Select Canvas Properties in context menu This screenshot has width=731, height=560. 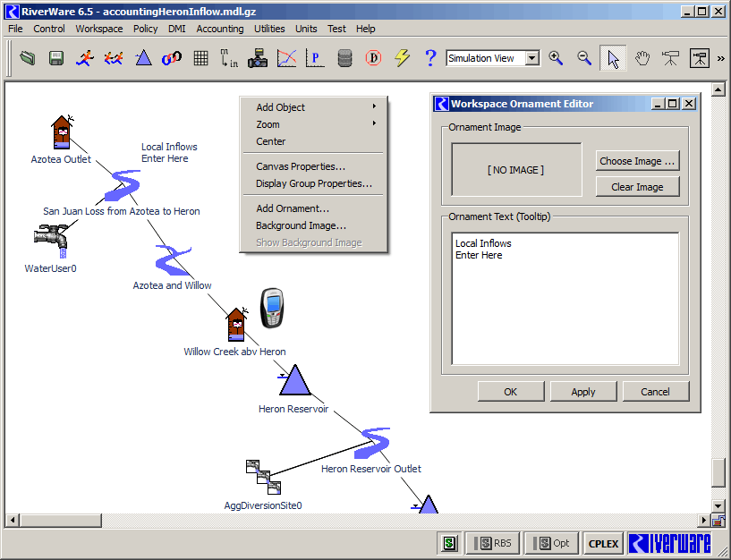315,166
